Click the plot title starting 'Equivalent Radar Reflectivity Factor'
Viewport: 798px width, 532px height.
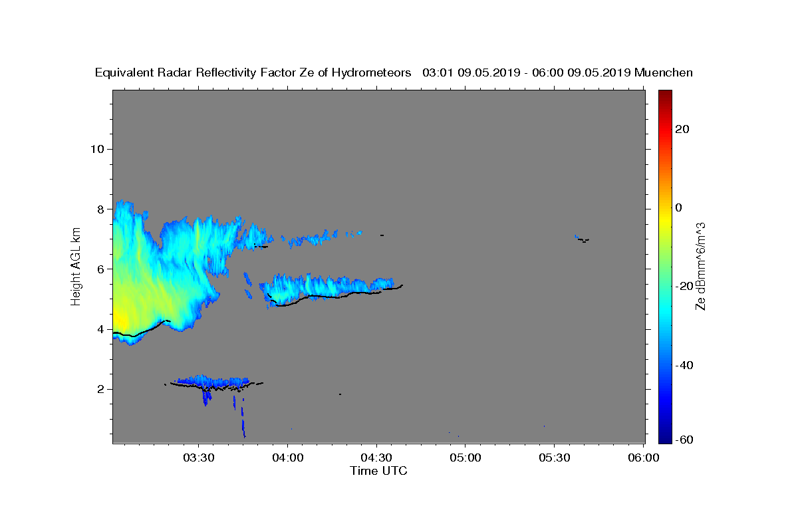394,72
